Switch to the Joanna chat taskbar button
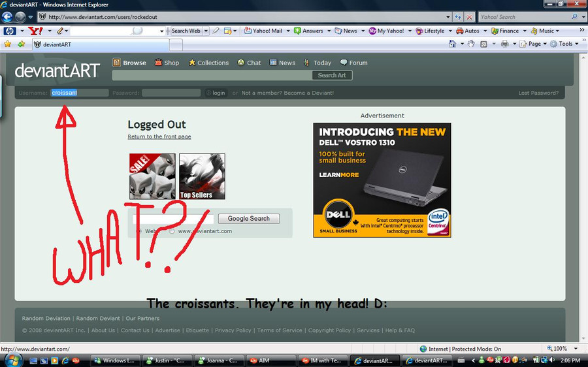The image size is (588, 367). point(220,360)
